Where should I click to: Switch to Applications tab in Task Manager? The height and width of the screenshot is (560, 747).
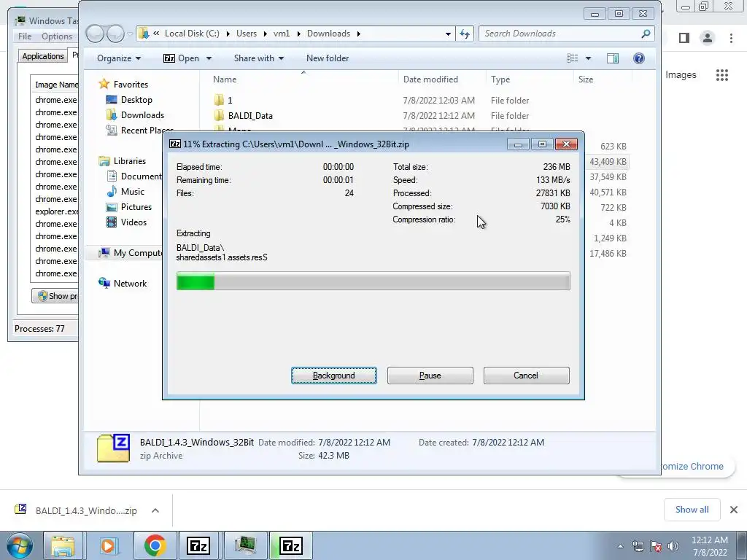pos(43,56)
